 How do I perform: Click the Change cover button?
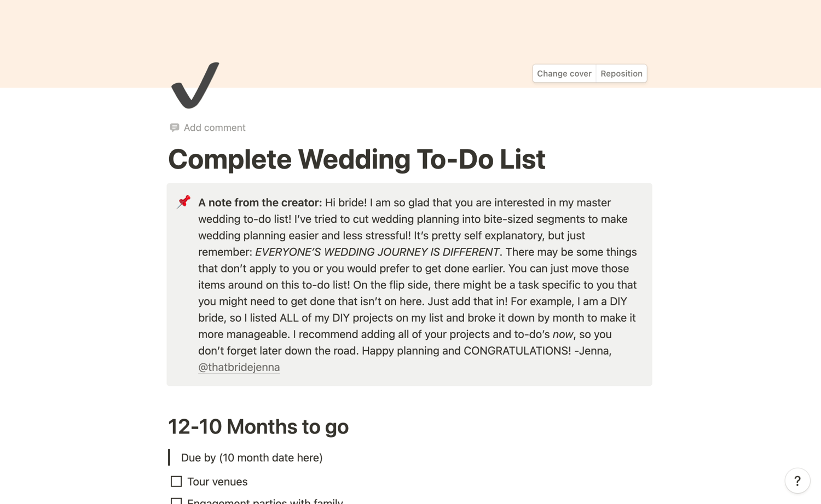pos(564,73)
